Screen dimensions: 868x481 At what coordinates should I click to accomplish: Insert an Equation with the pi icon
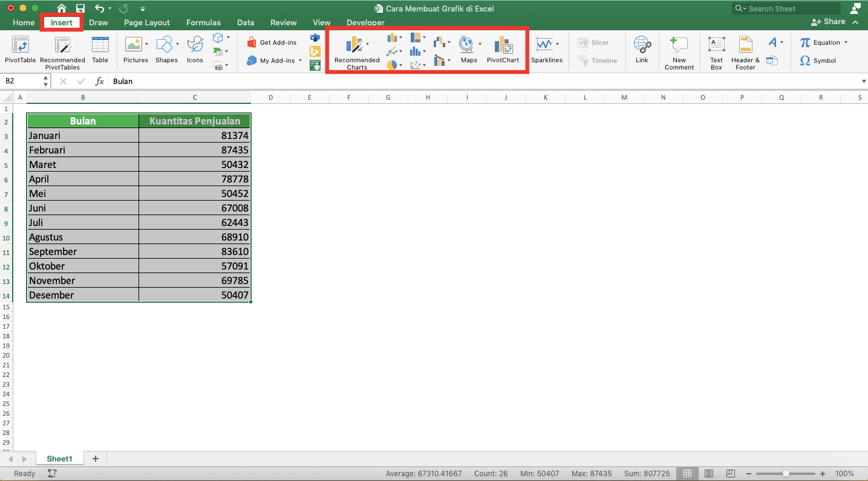pyautogui.click(x=820, y=42)
